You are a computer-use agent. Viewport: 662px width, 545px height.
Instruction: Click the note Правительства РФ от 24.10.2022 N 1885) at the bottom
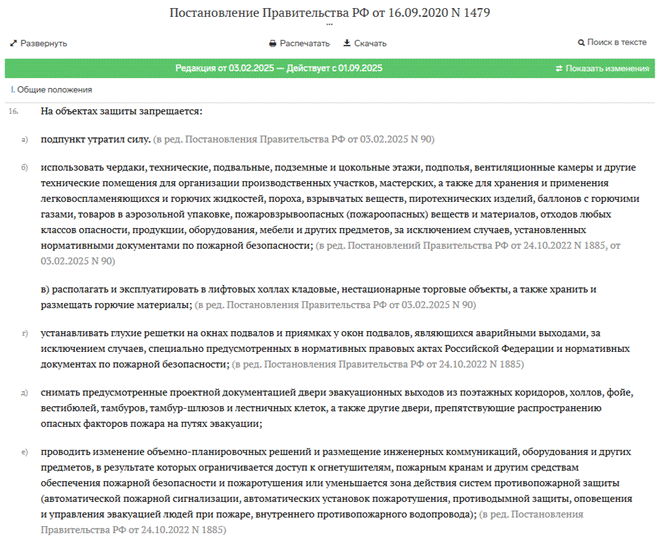click(133, 530)
